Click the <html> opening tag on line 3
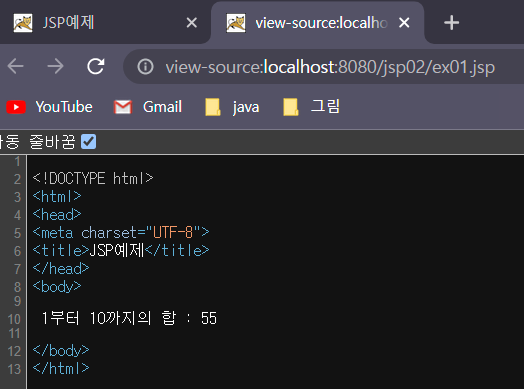 pos(57,196)
